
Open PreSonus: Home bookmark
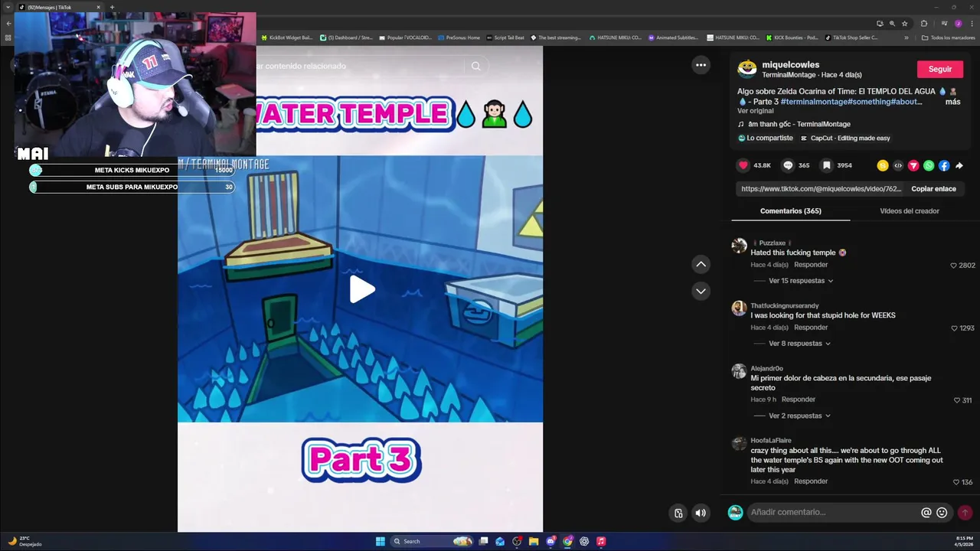pos(459,37)
